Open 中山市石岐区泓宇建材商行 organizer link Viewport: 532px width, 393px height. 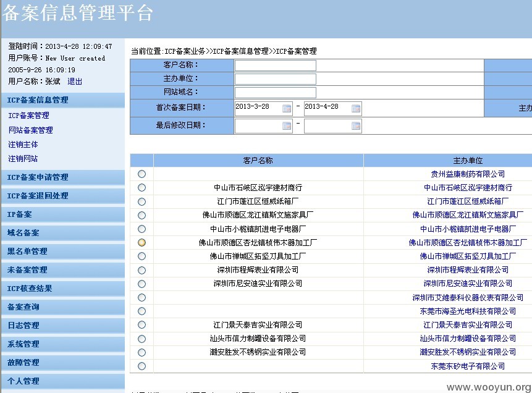coord(468,188)
